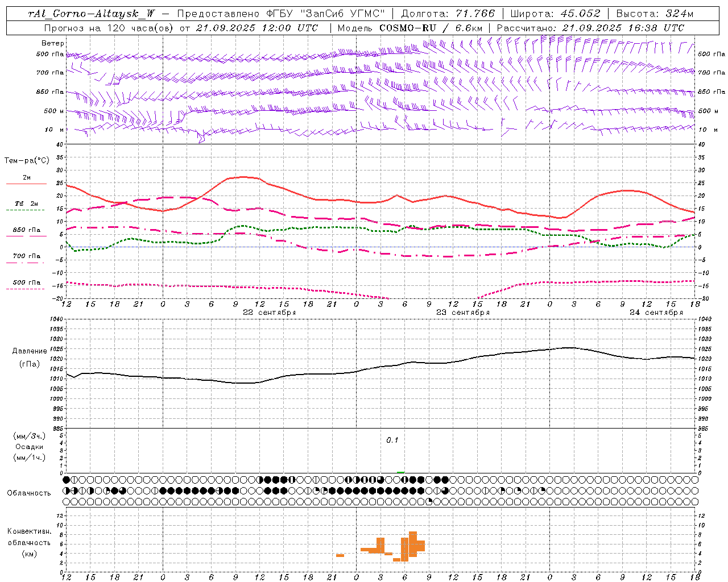The width and height of the screenshot is (728, 582).
Task: Click the Широта: 45.052 value
Action: (x=555, y=14)
